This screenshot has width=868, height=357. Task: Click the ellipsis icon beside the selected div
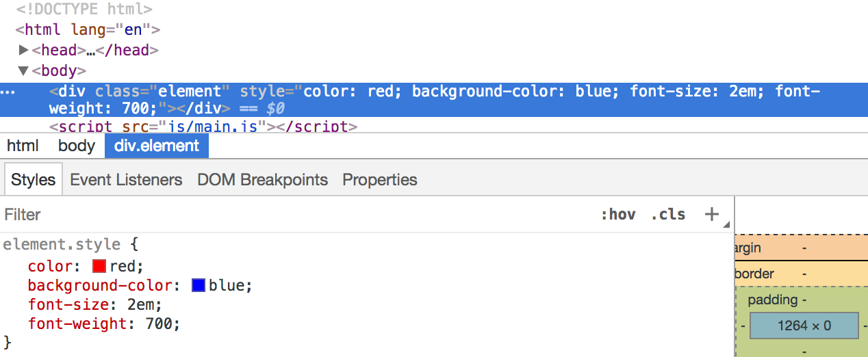pos(8,92)
